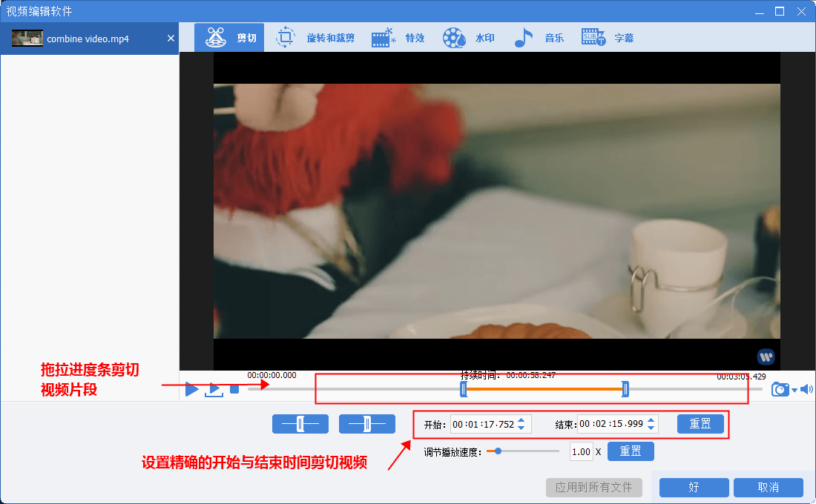Close combine video.mp4 file tab
Image resolution: width=816 pixels, height=504 pixels.
(171, 39)
